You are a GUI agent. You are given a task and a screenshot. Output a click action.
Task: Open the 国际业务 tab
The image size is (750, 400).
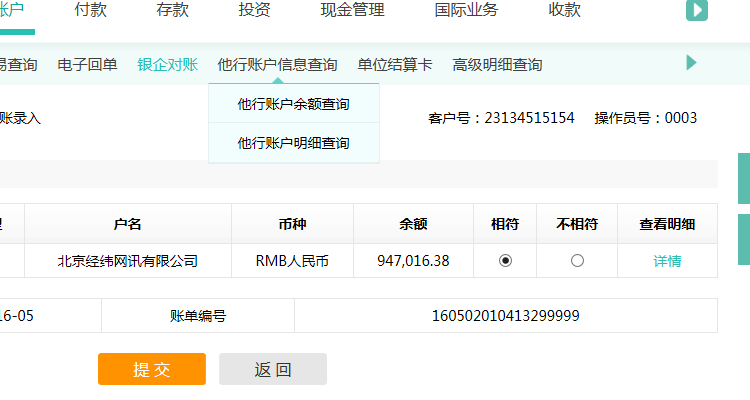coord(466,10)
